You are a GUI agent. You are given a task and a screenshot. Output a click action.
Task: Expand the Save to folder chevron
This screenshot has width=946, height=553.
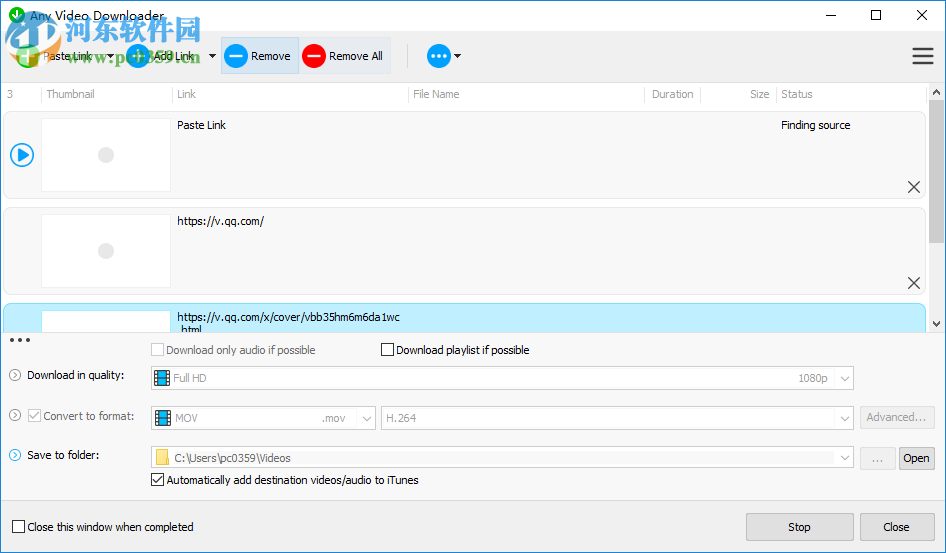coord(15,455)
